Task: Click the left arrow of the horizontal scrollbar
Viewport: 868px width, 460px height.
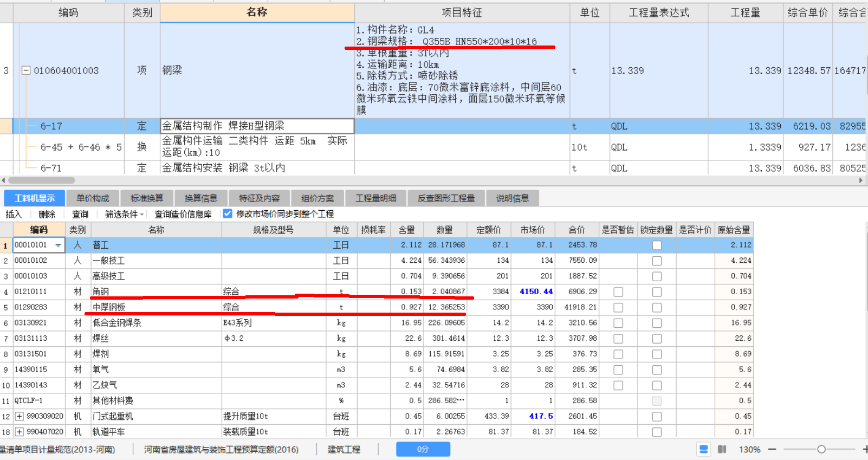Action: click(3, 180)
